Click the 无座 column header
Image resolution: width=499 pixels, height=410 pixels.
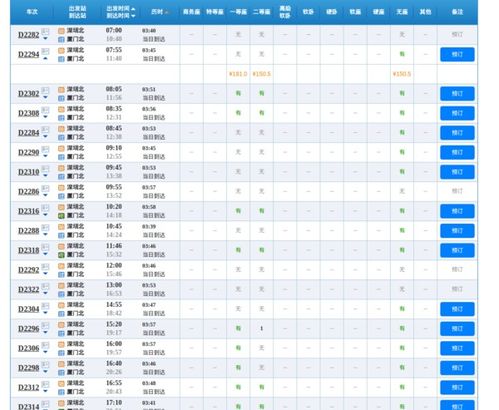point(402,12)
